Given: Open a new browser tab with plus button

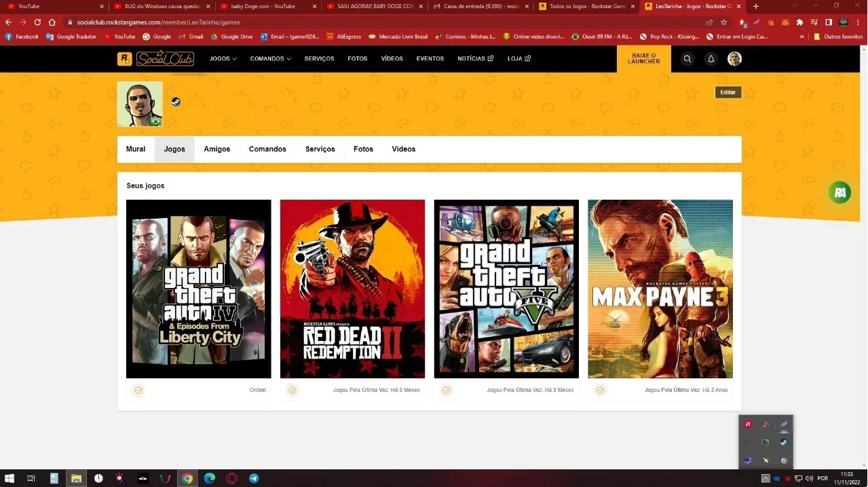Looking at the screenshot, I should (756, 6).
